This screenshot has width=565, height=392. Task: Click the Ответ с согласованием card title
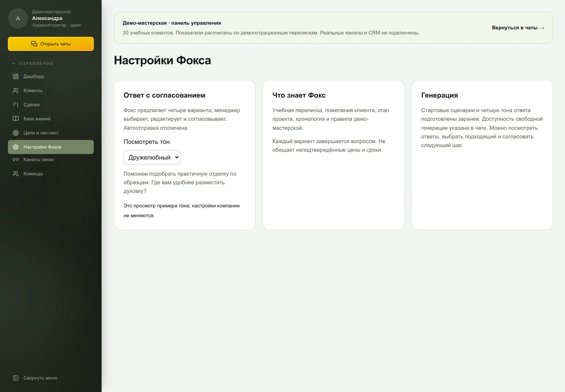tap(164, 95)
